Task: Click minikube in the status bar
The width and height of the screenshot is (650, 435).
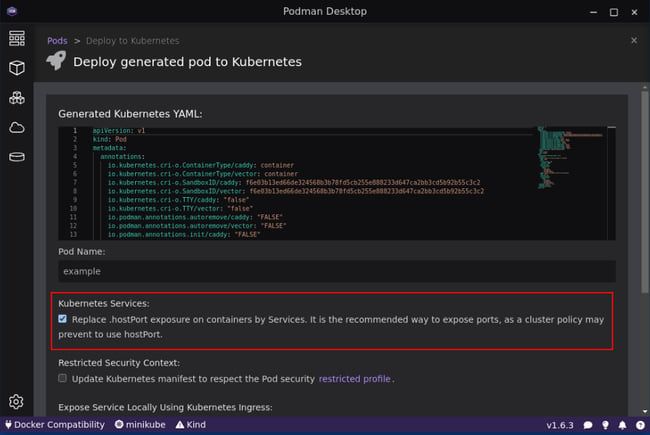Action: (139, 425)
